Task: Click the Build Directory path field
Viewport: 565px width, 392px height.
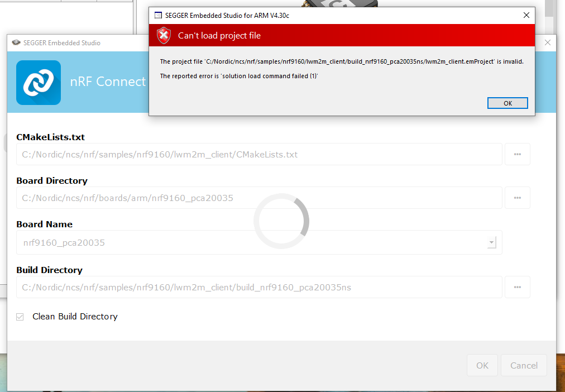Action: (259, 287)
